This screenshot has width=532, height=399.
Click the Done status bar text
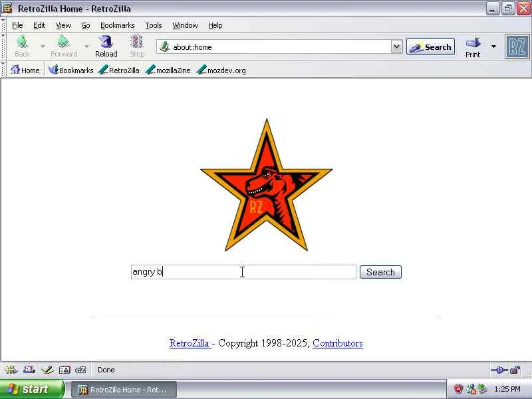coord(106,370)
